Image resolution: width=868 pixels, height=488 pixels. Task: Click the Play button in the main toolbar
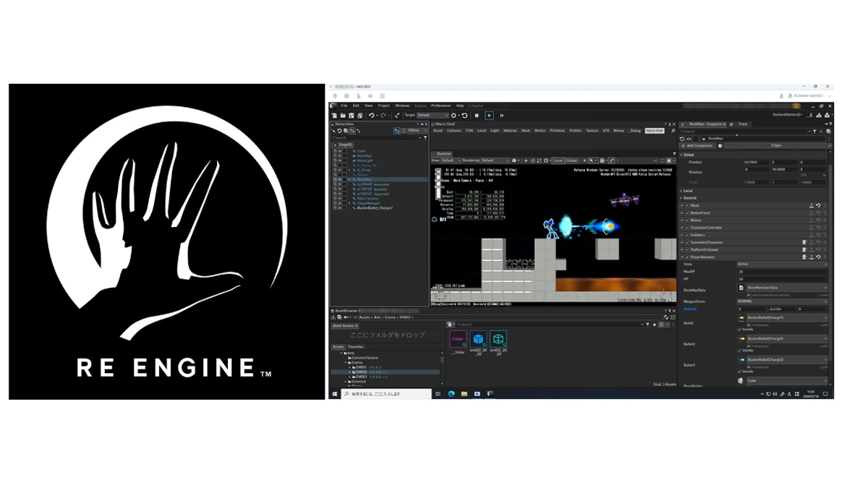coord(489,116)
